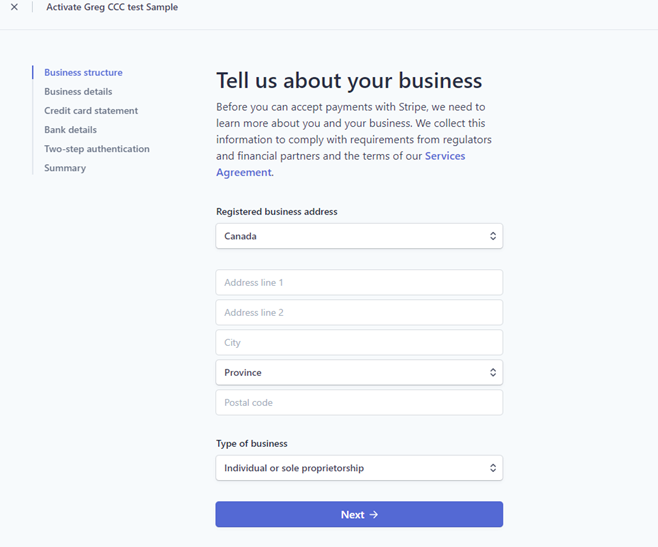Click into the Address line 2 field

pyautogui.click(x=358, y=313)
